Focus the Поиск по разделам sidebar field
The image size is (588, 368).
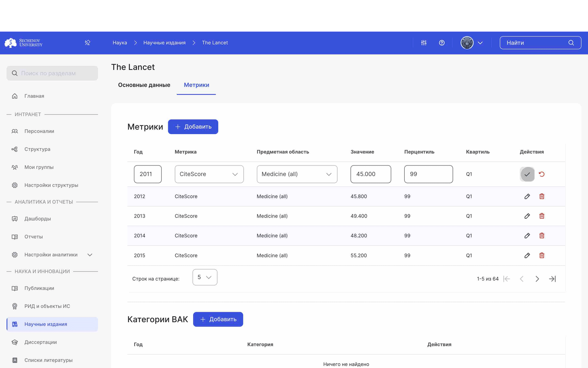coord(52,73)
